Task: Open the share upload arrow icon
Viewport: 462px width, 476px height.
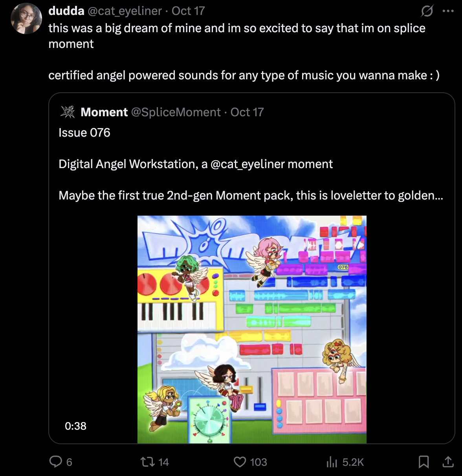Action: pyautogui.click(x=448, y=462)
